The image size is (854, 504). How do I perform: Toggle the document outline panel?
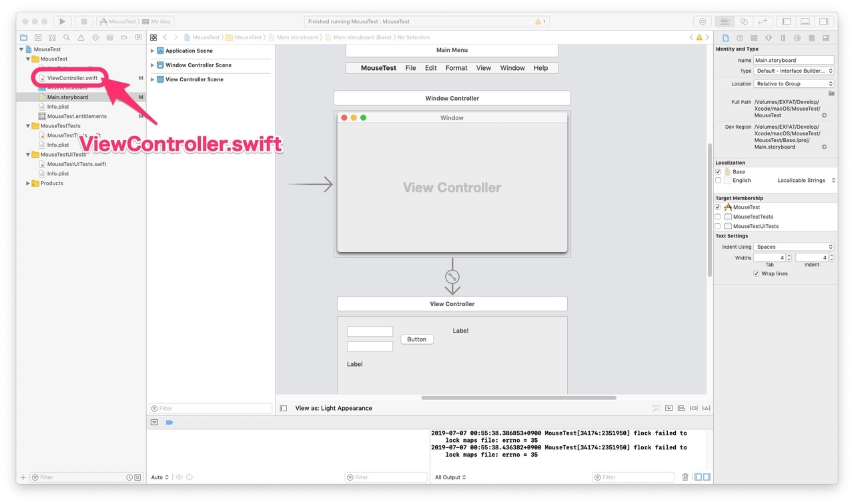(284, 408)
